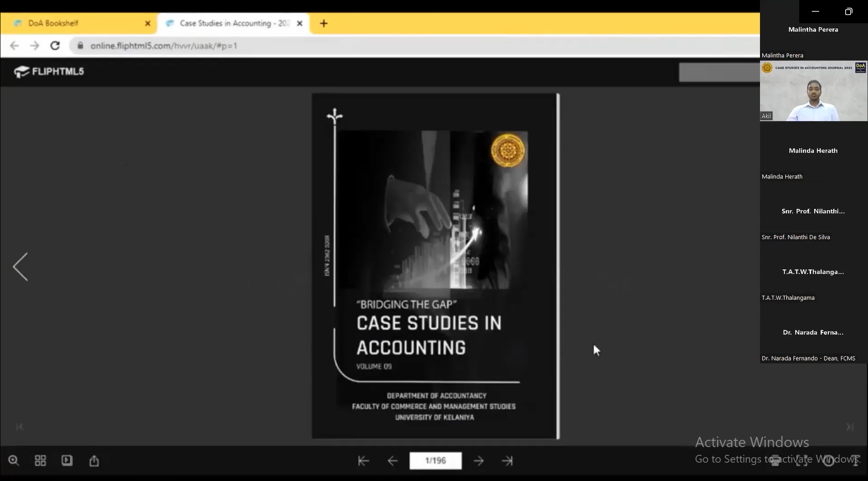Click the address bar URL
The height and width of the screenshot is (481, 868).
164,46
